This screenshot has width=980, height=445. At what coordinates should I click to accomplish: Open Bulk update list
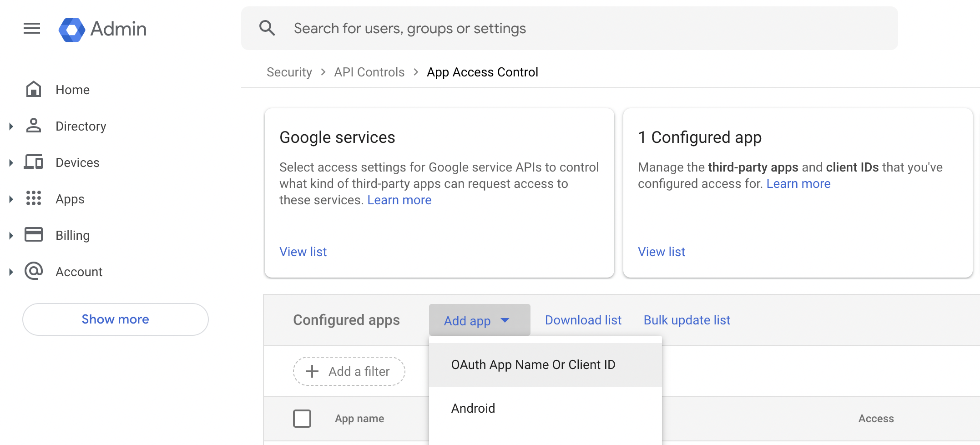point(687,320)
